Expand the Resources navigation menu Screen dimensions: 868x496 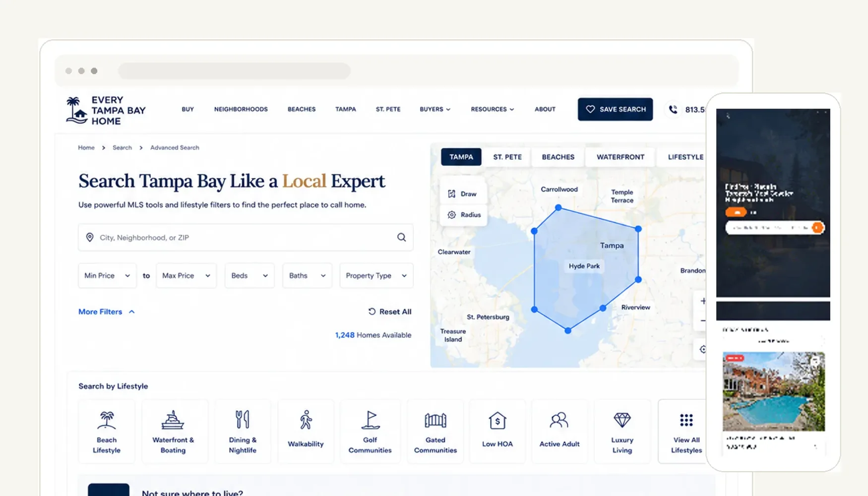tap(493, 109)
